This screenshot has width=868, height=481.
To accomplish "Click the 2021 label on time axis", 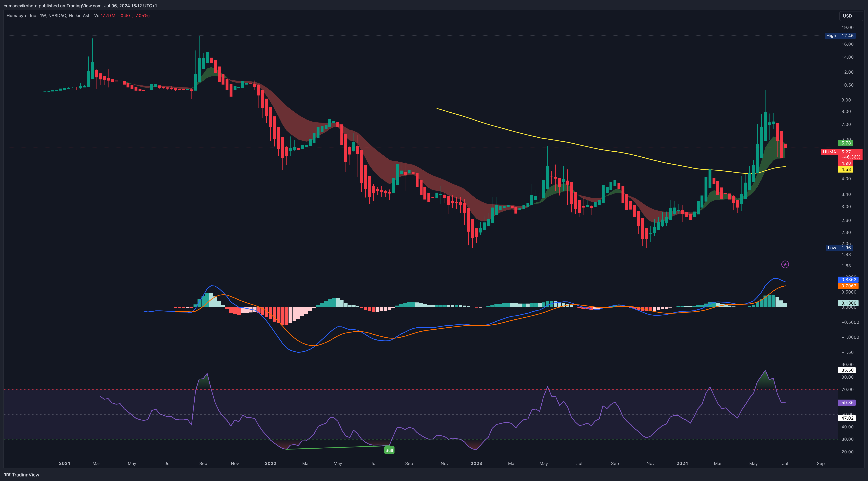I will tap(64, 464).
